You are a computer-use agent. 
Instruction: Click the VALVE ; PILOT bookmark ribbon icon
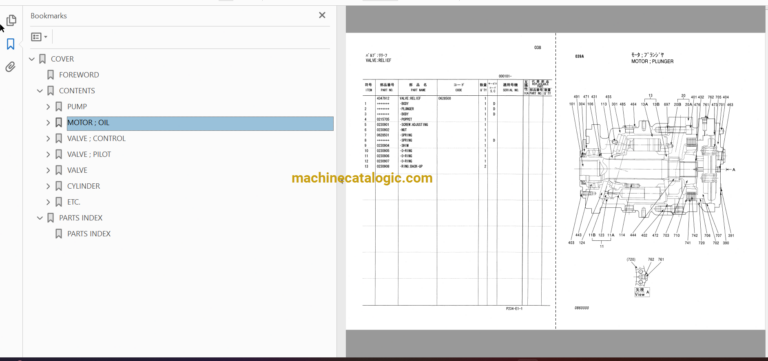tap(58, 154)
